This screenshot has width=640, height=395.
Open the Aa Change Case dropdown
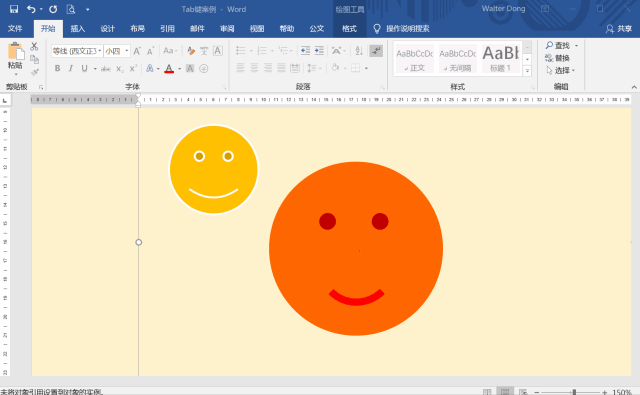[170, 51]
